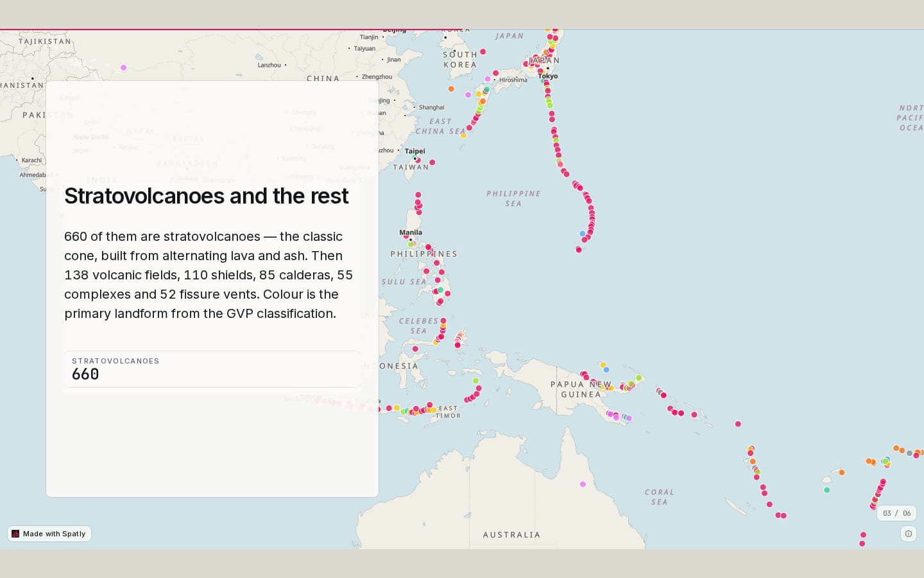Click the Tianjin city label
The width and height of the screenshot is (924, 578).
coord(369,37)
